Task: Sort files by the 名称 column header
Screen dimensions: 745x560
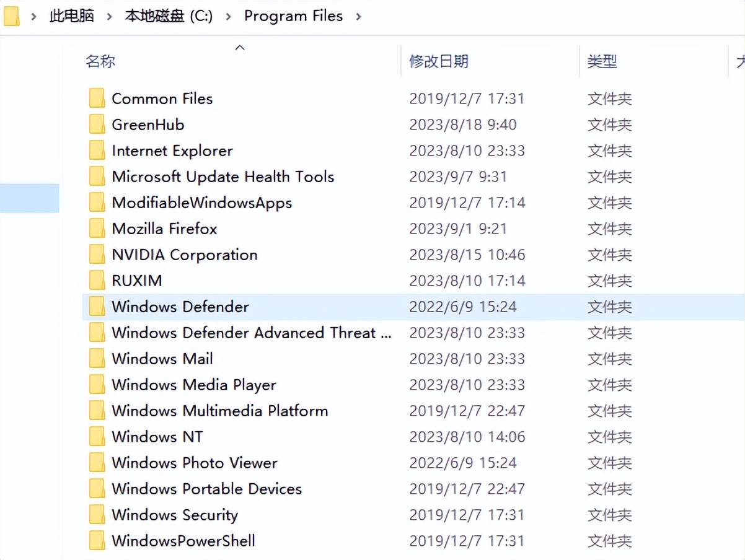Action: pyautogui.click(x=100, y=61)
